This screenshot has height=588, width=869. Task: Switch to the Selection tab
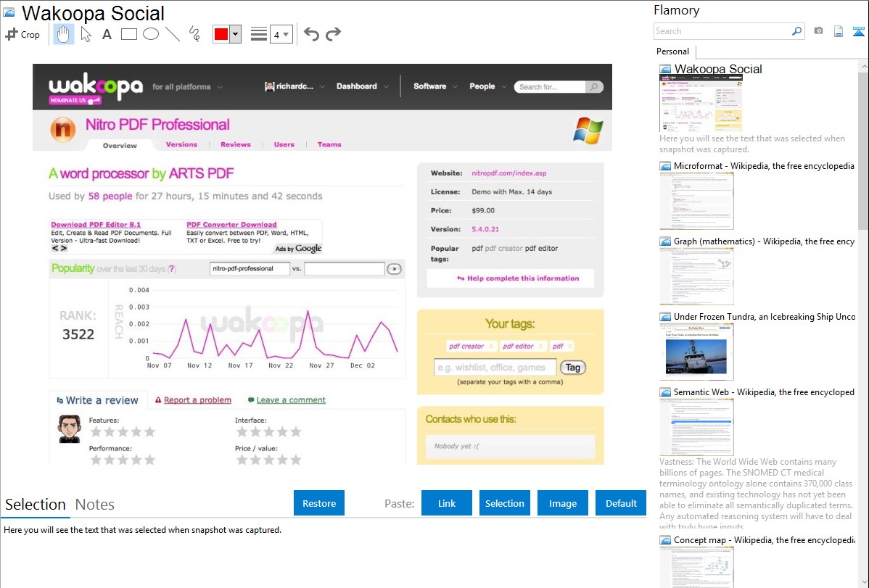(x=36, y=505)
